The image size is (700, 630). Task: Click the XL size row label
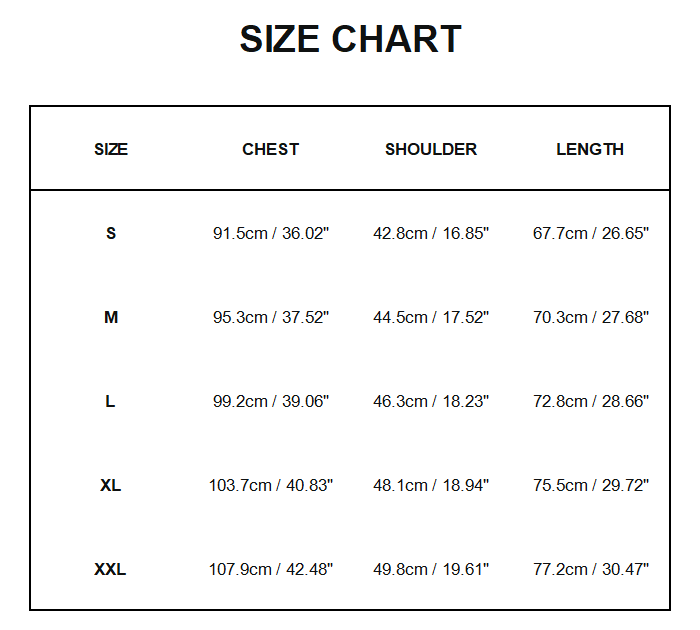pyautogui.click(x=110, y=485)
